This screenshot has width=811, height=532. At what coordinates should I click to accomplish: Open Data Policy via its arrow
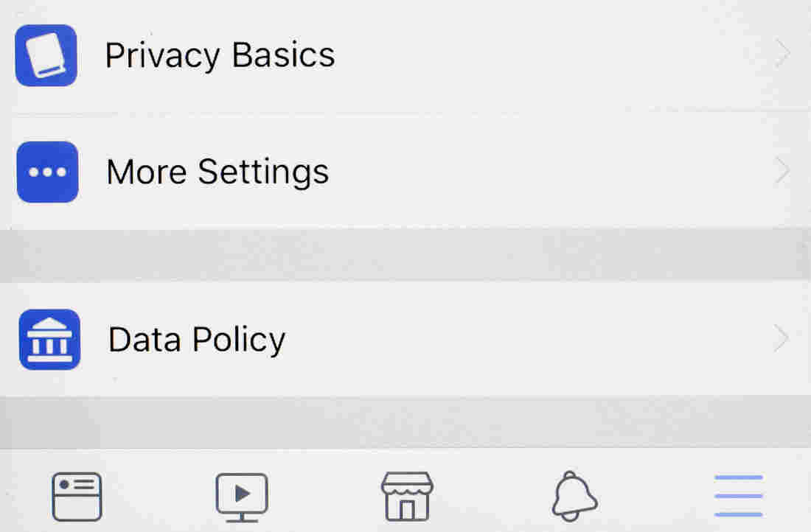[x=782, y=339]
